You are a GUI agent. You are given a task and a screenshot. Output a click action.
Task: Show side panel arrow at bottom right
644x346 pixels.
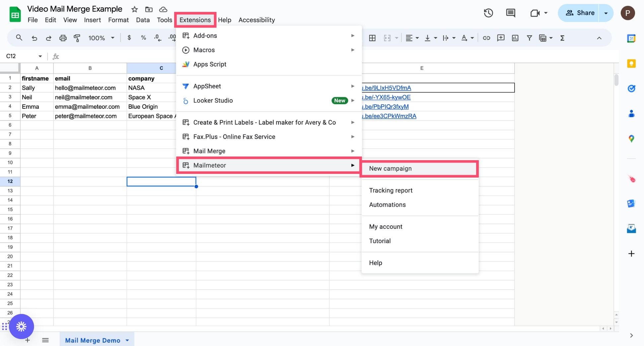[x=631, y=335]
